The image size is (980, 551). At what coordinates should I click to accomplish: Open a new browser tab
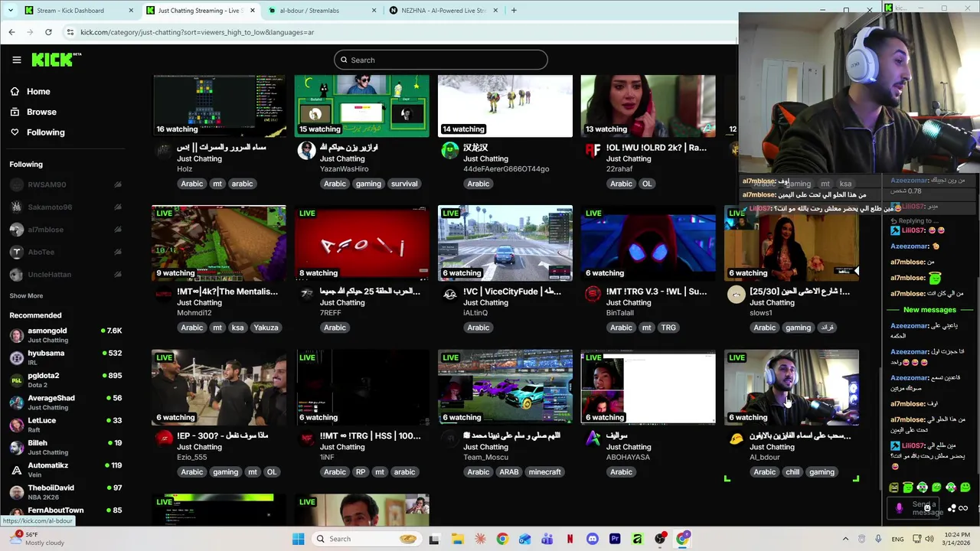(514, 11)
